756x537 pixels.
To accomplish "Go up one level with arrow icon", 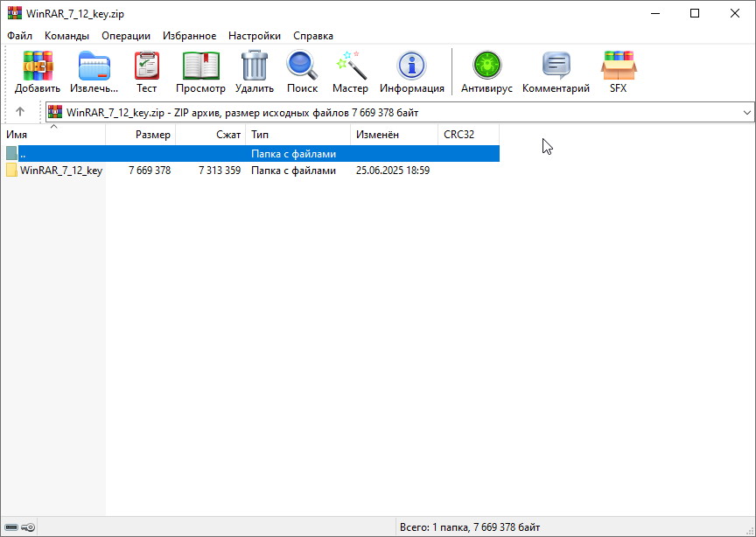I will (x=20, y=112).
